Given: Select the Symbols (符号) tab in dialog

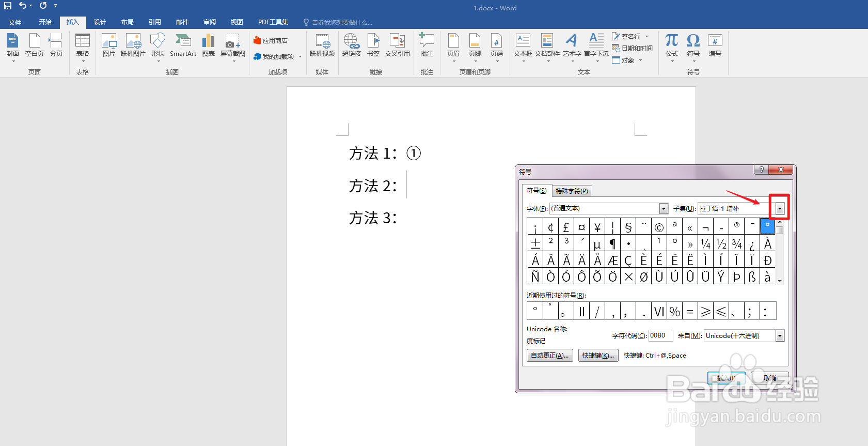Looking at the screenshot, I should [536, 191].
